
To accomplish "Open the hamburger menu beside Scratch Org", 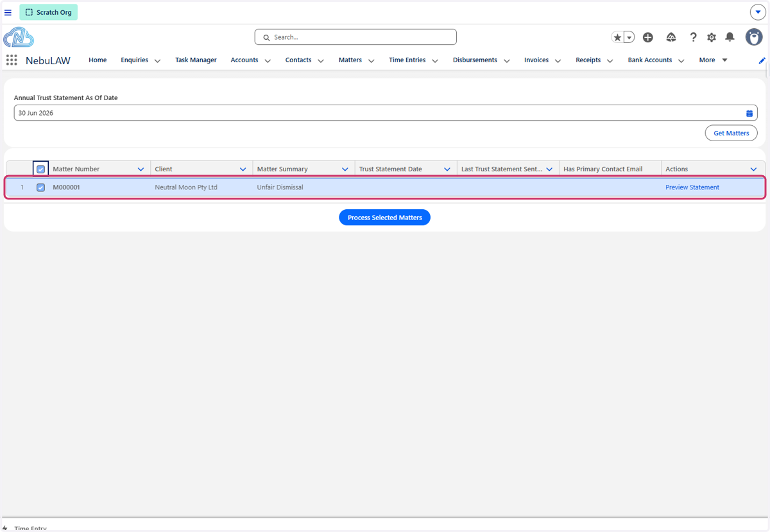I will (8, 12).
